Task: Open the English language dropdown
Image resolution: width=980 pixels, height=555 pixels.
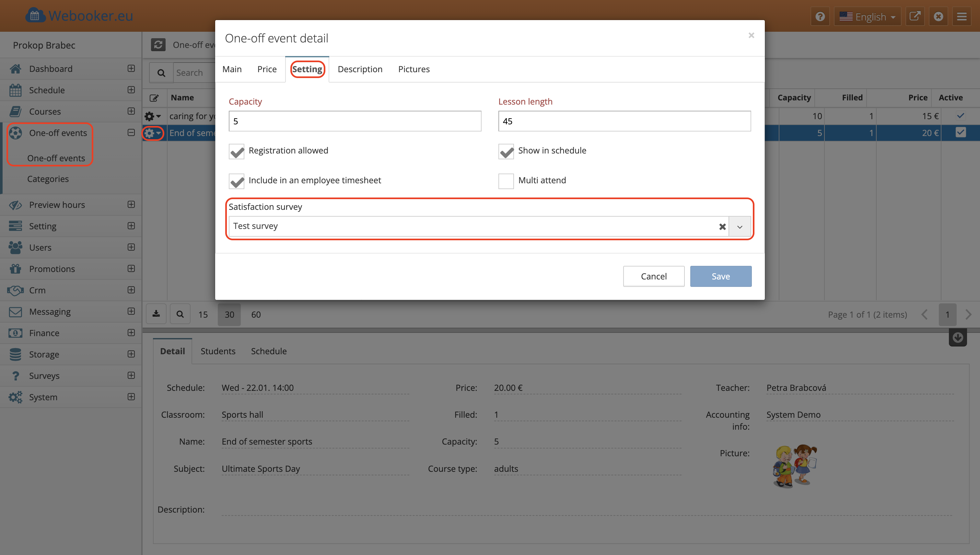Action: coord(867,17)
